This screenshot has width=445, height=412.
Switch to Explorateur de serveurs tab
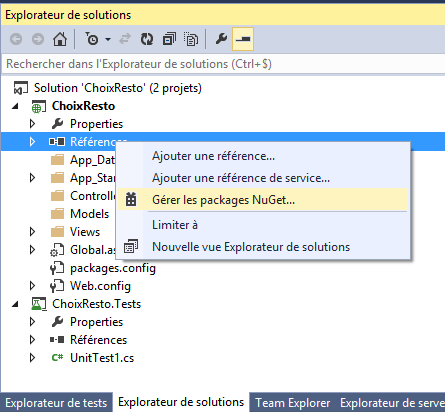pos(392,403)
